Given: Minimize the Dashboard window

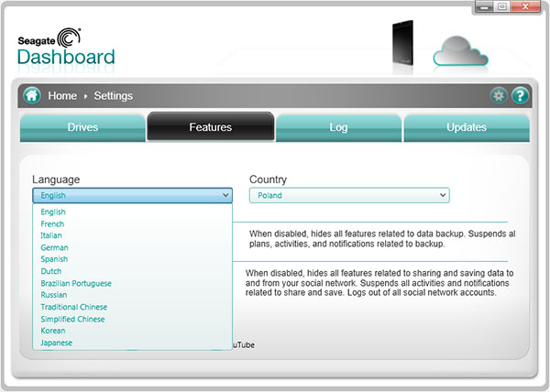Looking at the screenshot, I should [x=484, y=6].
